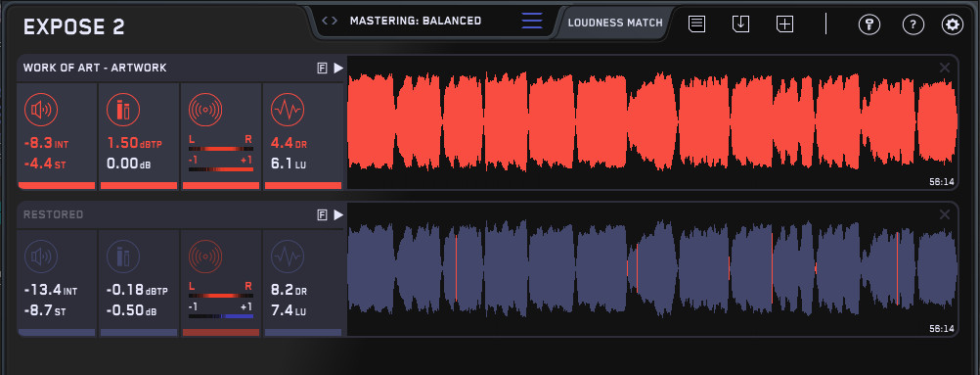Open the notes/report list icon
980x375 pixels.
pos(697,24)
